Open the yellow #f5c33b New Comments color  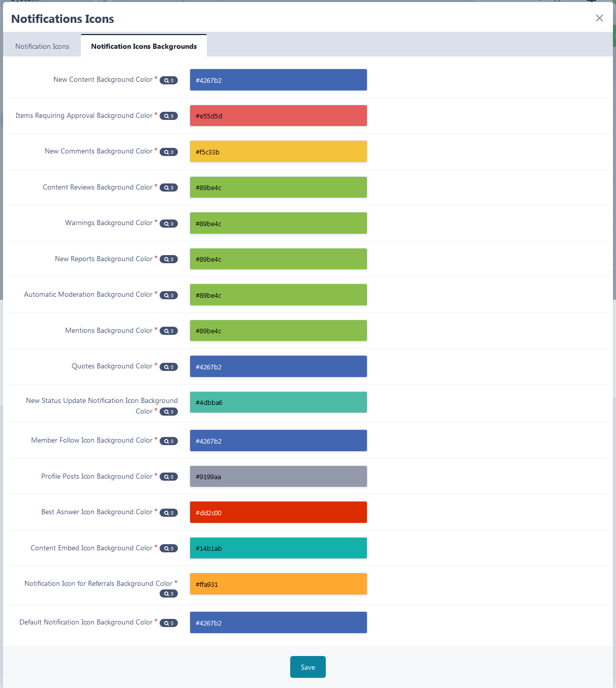(279, 151)
